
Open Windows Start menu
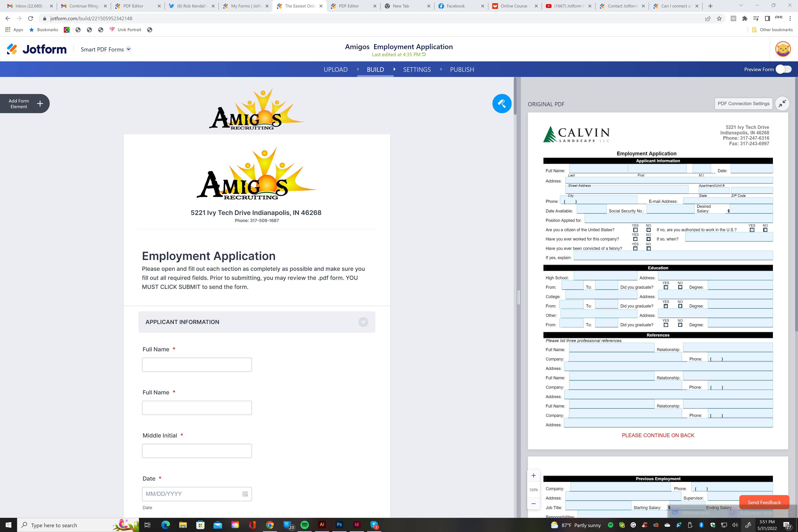click(x=9, y=525)
